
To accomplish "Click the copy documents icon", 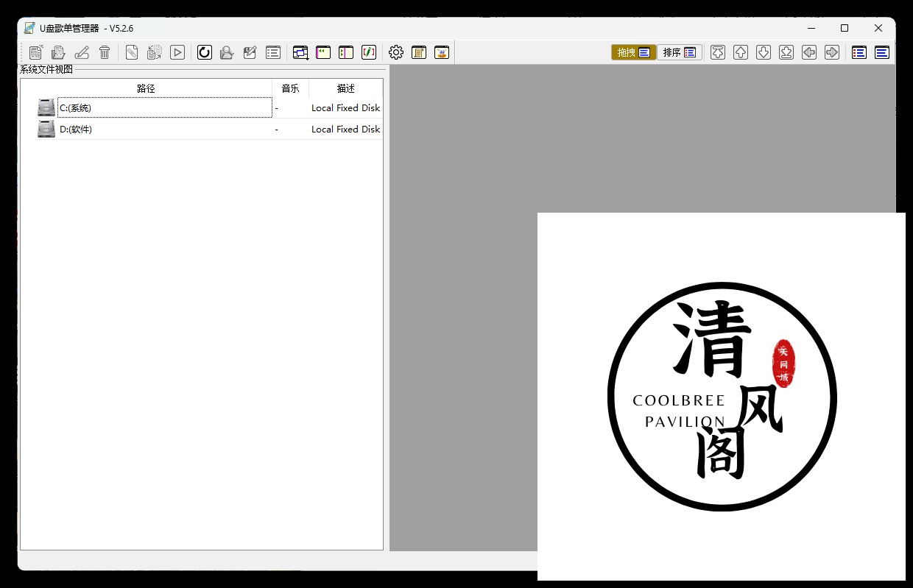I will [155, 52].
